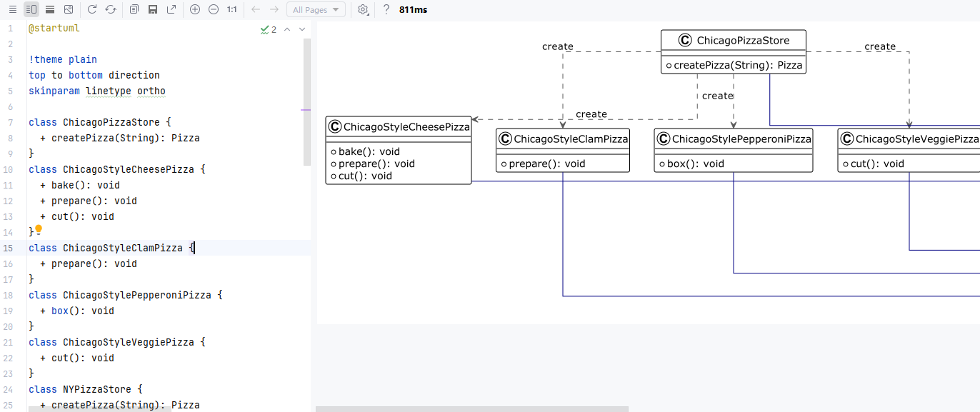Zoom in on the diagram
The width and height of the screenshot is (980, 412).
pos(195,9)
